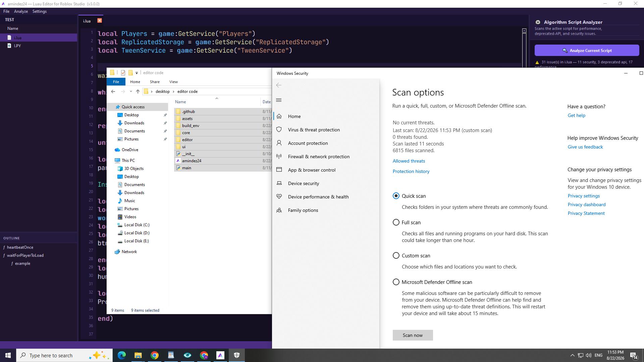The height and width of the screenshot is (362, 644).
Task: Toggle Windows Security hamburger navigation menu
Action: tap(279, 100)
